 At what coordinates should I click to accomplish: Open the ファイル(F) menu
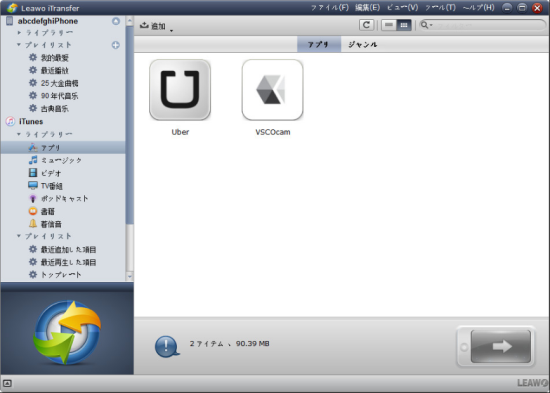[x=330, y=7]
